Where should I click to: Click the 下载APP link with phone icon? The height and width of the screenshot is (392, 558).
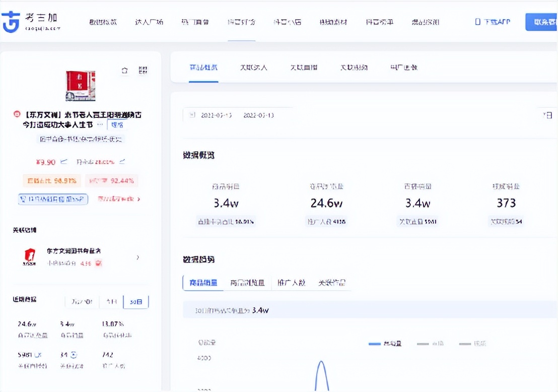(x=493, y=22)
